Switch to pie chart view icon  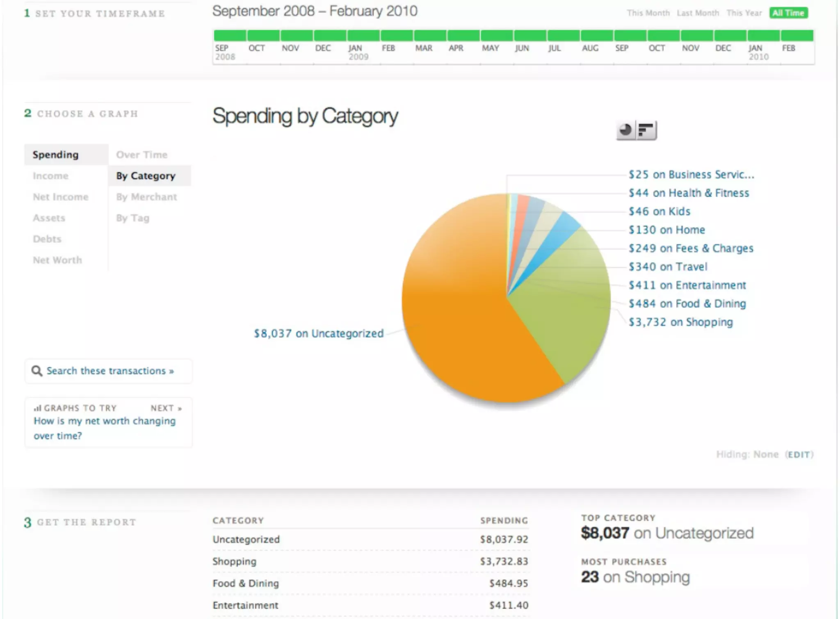[x=625, y=130]
